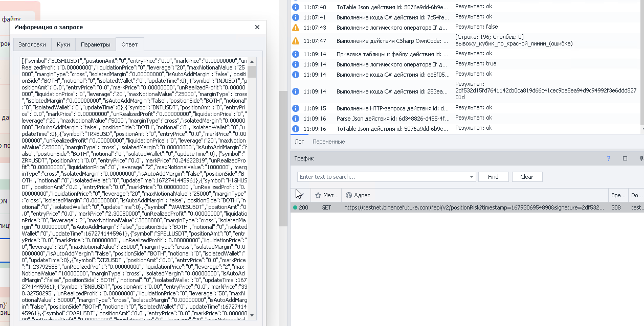Click 'Привязка таблицы к файлу' log text
Screen dimensions: 644x326
tap(392, 54)
